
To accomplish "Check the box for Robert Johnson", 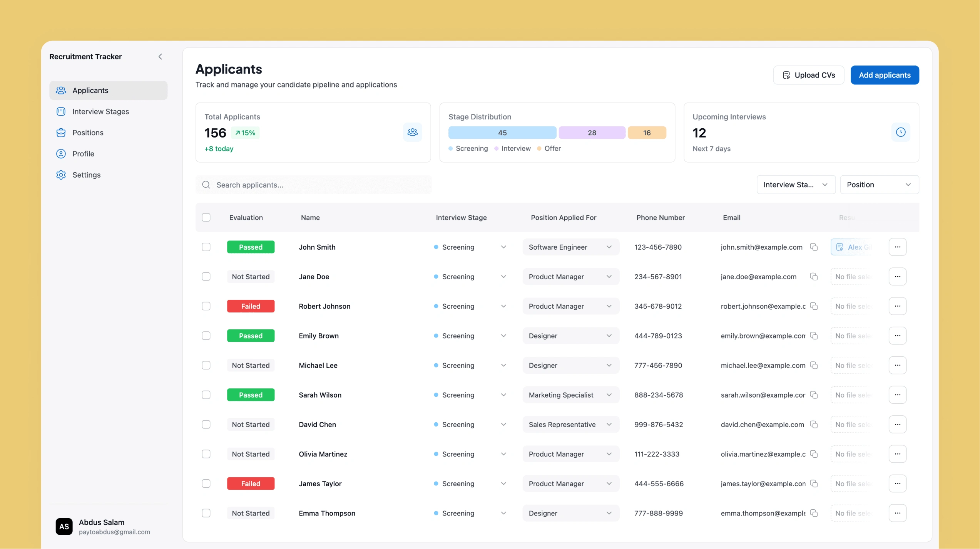I will (206, 306).
